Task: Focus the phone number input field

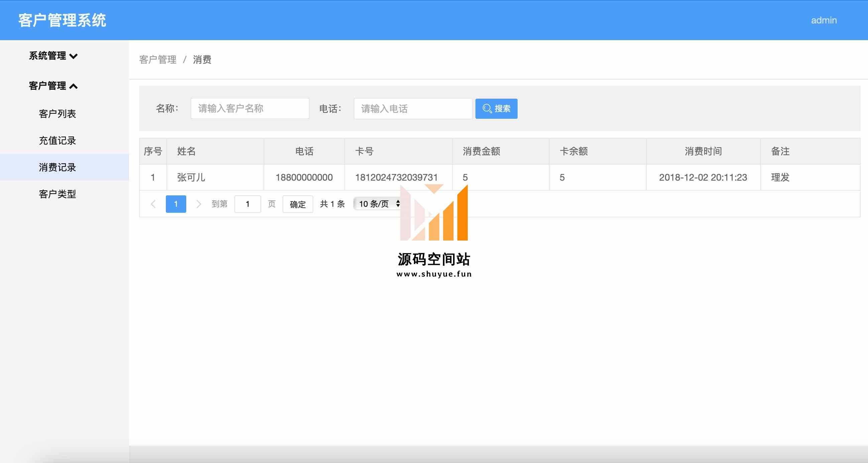Action: (413, 109)
